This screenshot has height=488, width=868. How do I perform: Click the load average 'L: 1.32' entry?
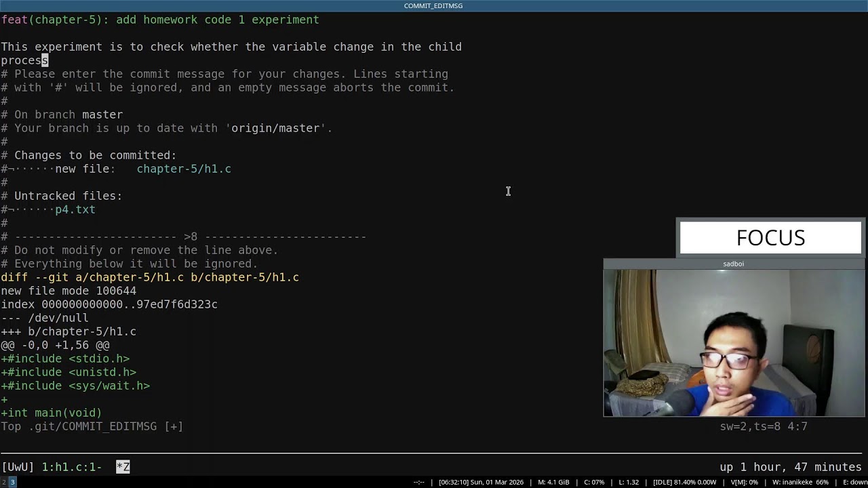point(628,483)
